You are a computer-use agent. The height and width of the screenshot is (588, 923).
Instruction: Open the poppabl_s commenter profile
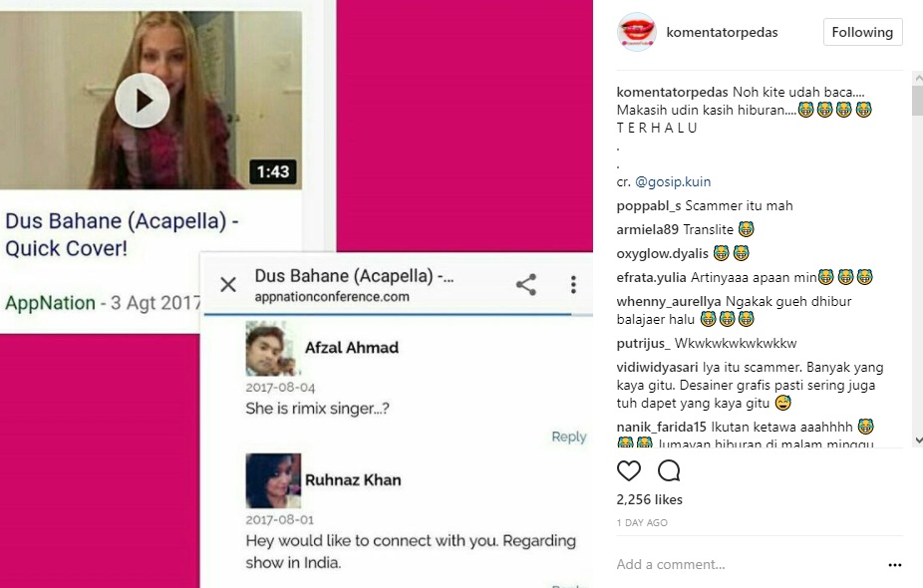649,206
